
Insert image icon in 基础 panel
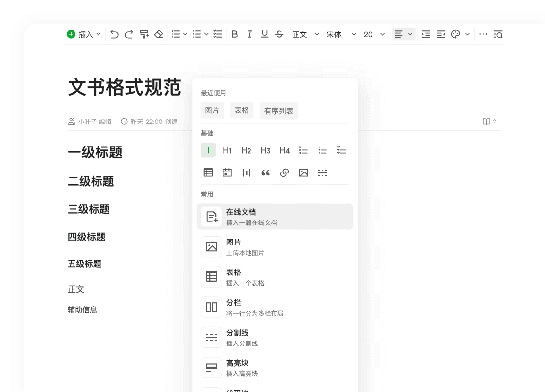[303, 172]
